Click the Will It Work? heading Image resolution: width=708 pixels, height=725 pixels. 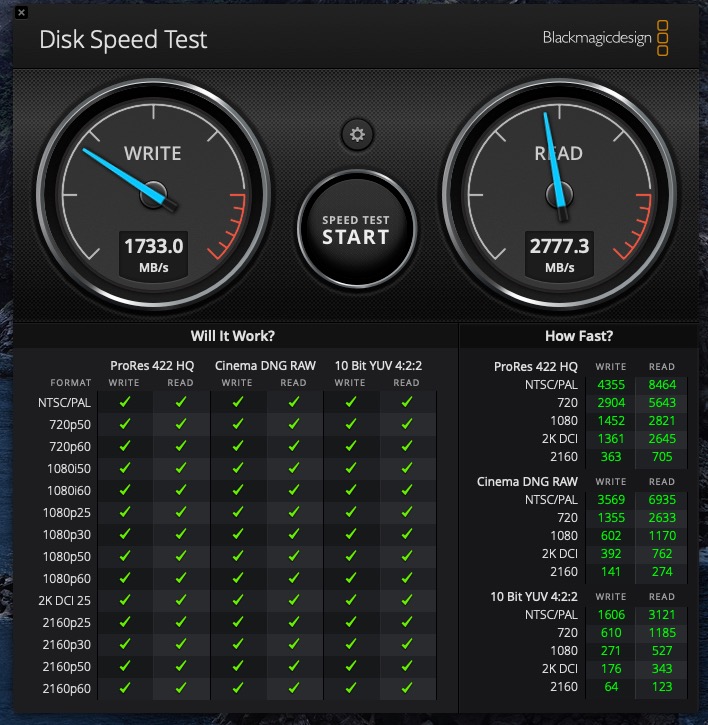click(233, 336)
